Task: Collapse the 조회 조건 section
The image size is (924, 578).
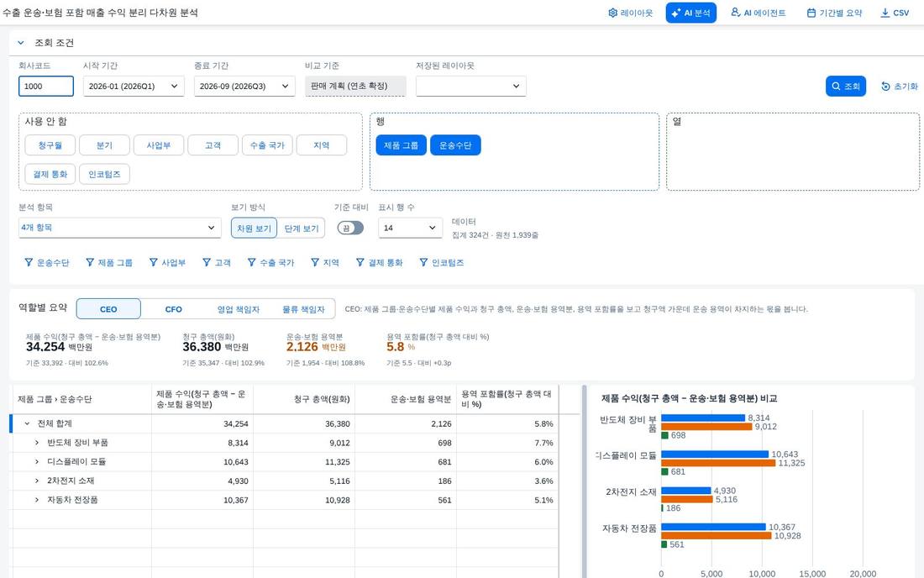Action: click(21, 43)
